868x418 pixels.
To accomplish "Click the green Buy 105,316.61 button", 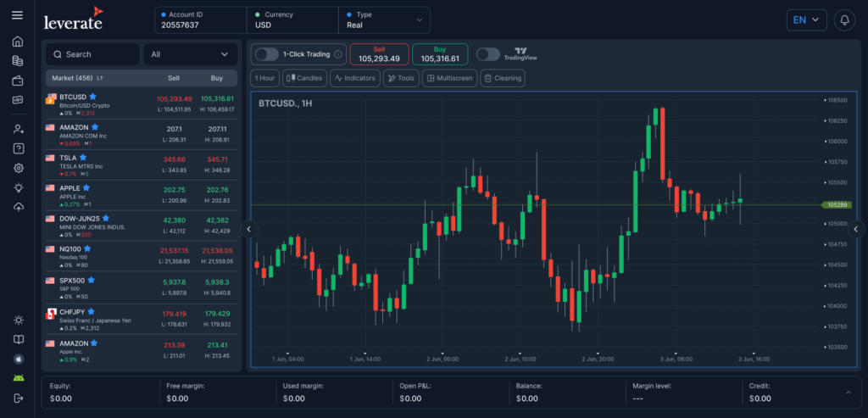I will click(440, 54).
